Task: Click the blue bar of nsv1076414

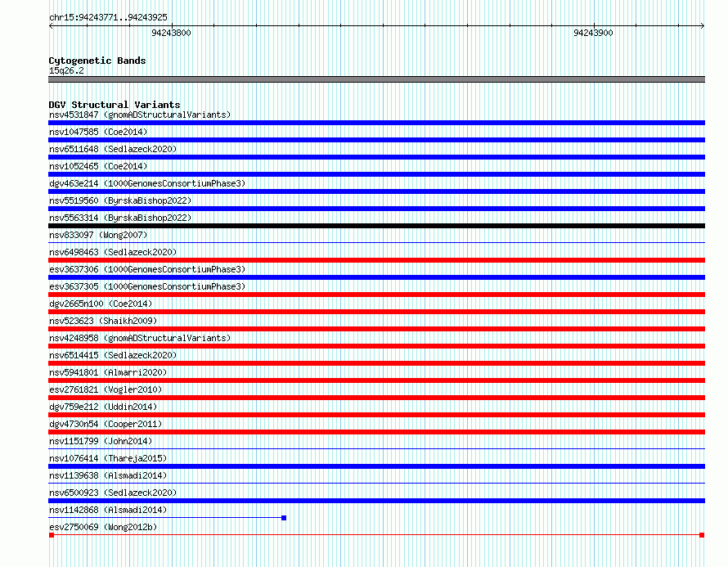Action: click(x=376, y=466)
